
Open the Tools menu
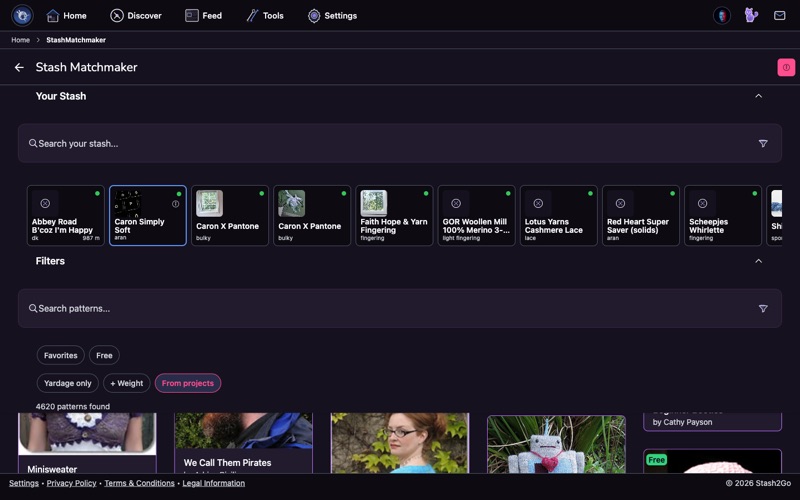coord(265,16)
